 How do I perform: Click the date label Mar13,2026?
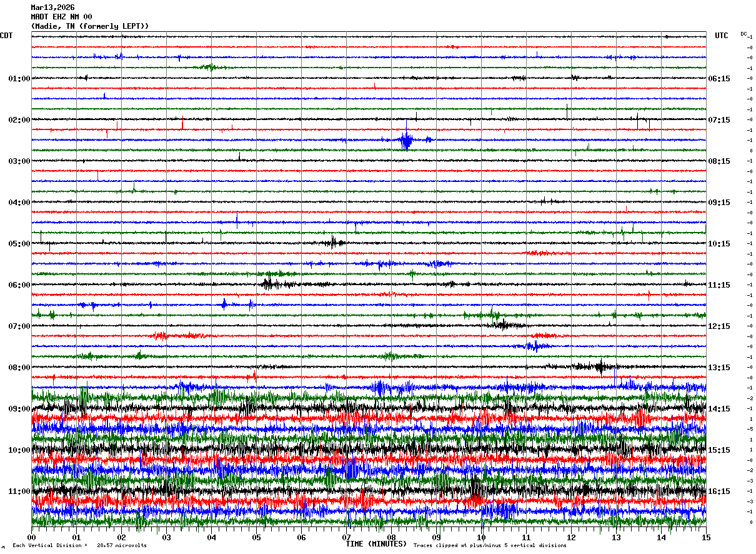[x=52, y=8]
